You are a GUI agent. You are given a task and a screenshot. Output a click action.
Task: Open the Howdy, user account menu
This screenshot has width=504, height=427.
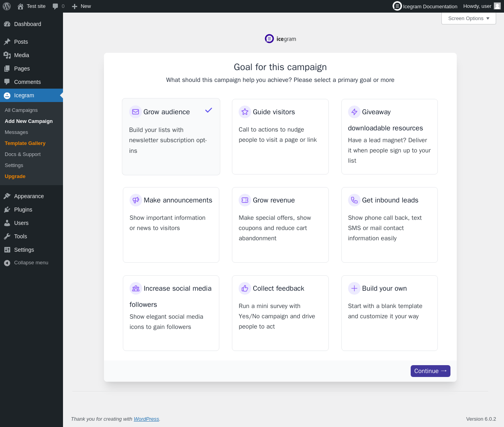coord(481,6)
